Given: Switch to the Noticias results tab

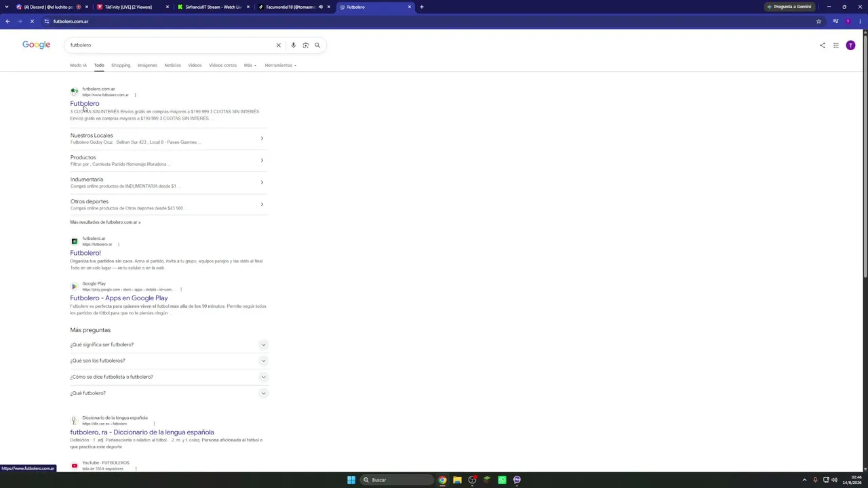Looking at the screenshot, I should tap(172, 65).
